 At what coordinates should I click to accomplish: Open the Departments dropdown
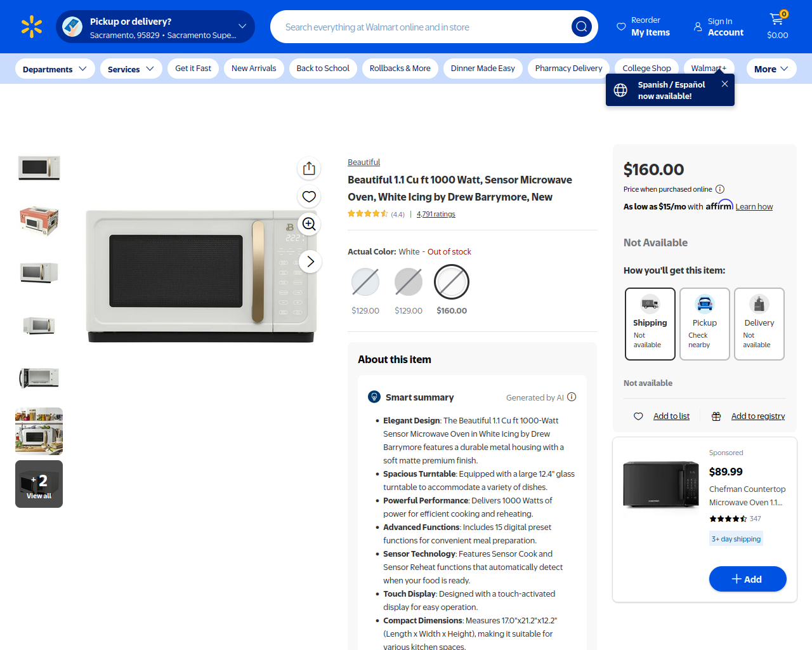(55, 69)
